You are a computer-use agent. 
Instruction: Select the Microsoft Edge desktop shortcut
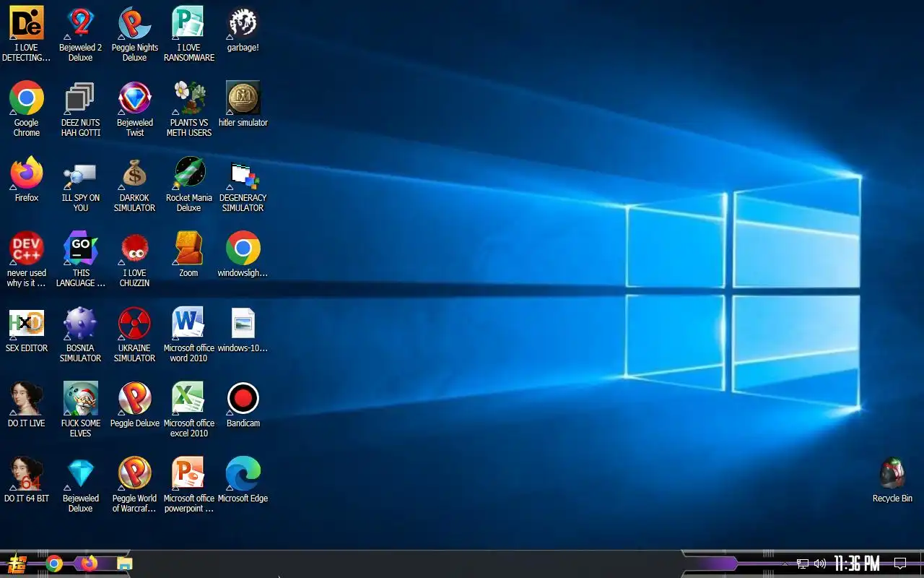click(243, 480)
